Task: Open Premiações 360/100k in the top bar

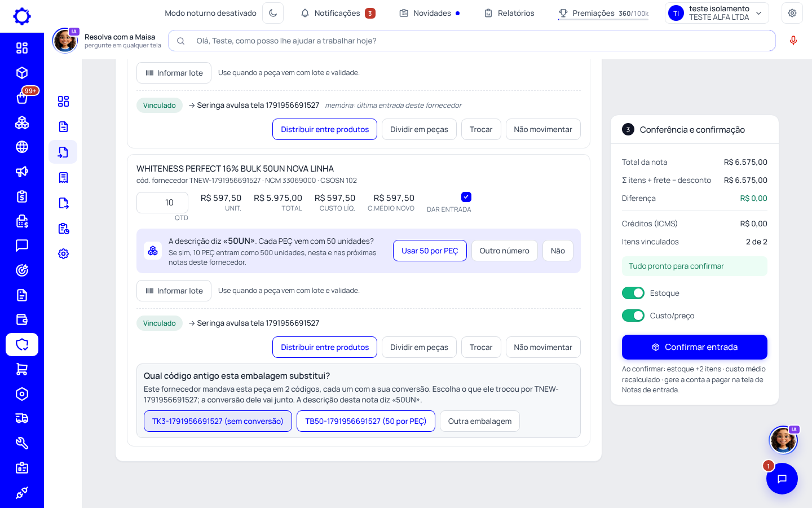Action: click(x=603, y=13)
